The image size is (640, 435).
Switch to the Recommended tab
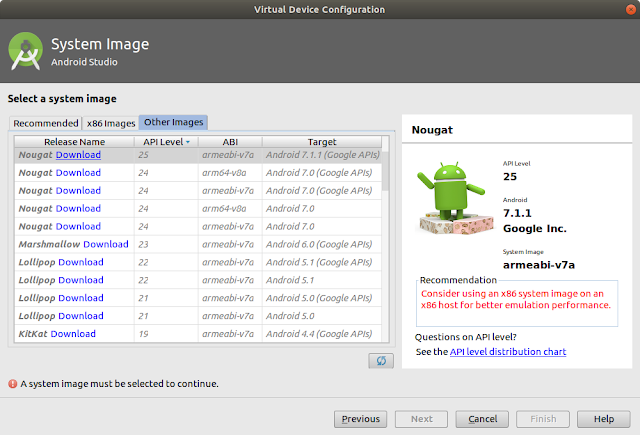(x=46, y=123)
